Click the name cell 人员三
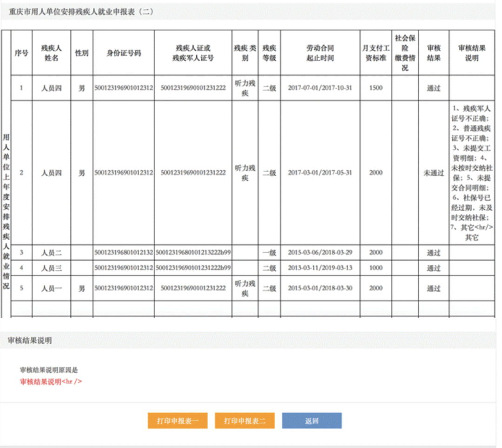 click(51, 268)
